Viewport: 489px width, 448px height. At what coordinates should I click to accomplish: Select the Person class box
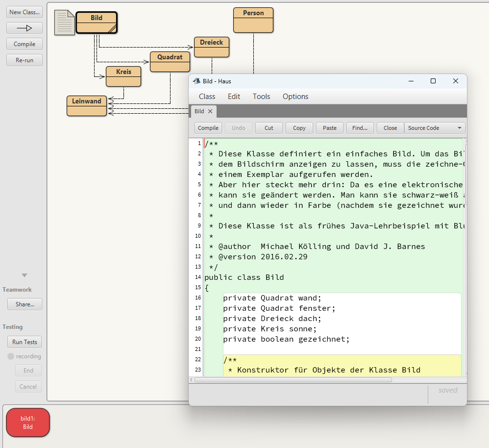pyautogui.click(x=253, y=20)
